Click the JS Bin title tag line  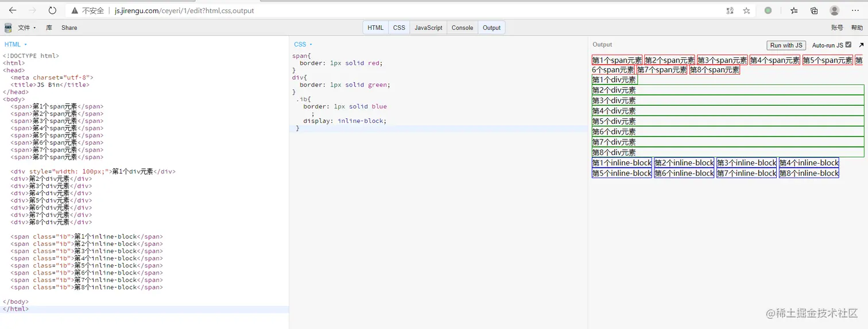coord(49,84)
